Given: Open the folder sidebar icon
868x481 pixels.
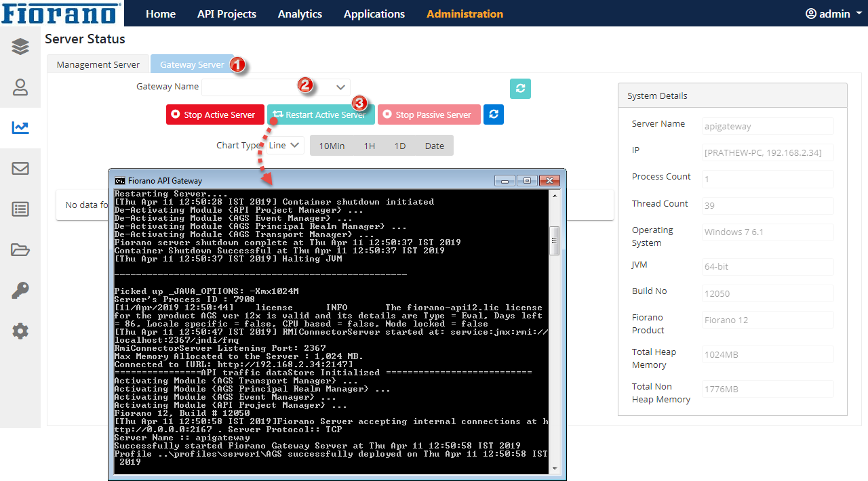Looking at the screenshot, I should point(20,250).
